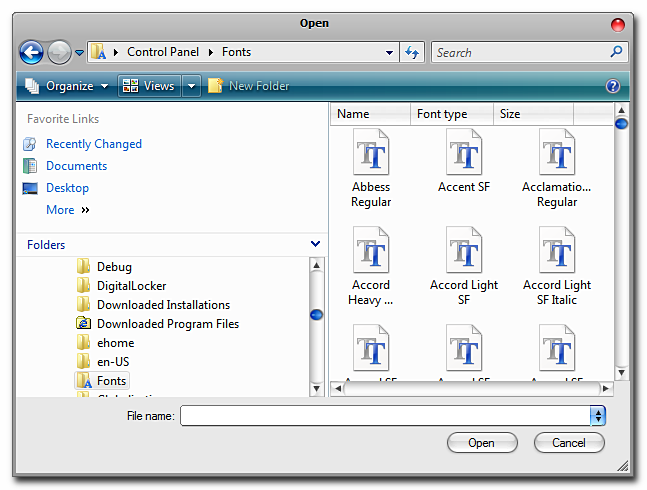Select the Fonts folder in tree
The width and height of the screenshot is (647, 490).
pos(111,381)
